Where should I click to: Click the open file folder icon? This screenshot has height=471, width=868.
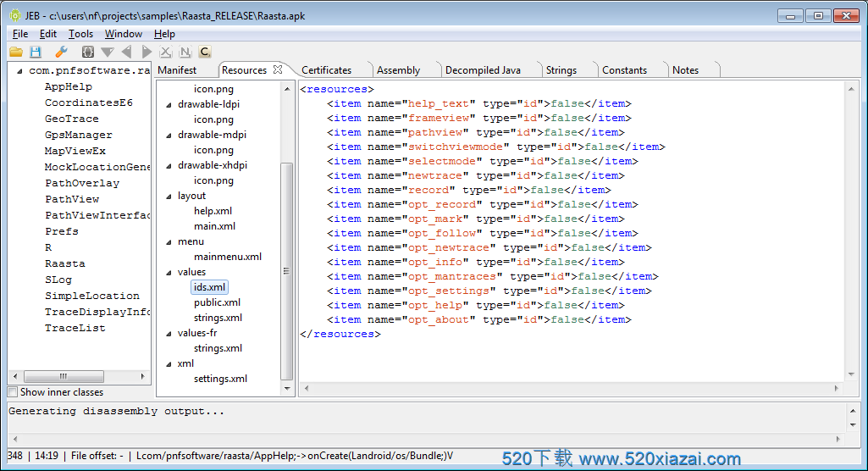(16, 52)
